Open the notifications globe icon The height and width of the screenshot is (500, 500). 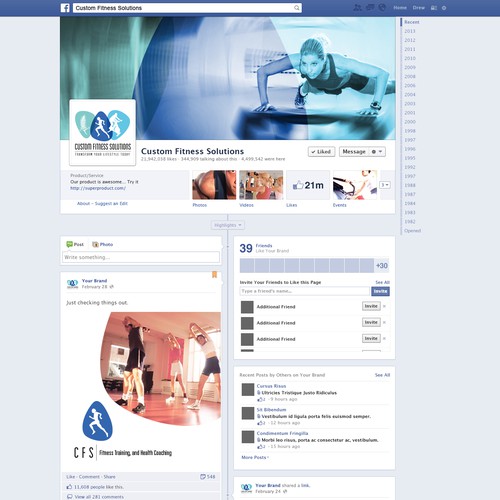382,8
